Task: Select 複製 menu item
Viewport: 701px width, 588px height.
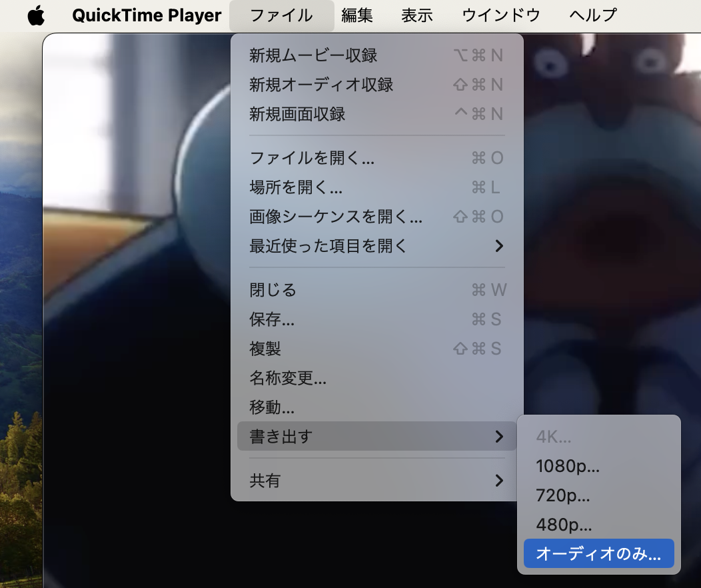Action: [377, 349]
